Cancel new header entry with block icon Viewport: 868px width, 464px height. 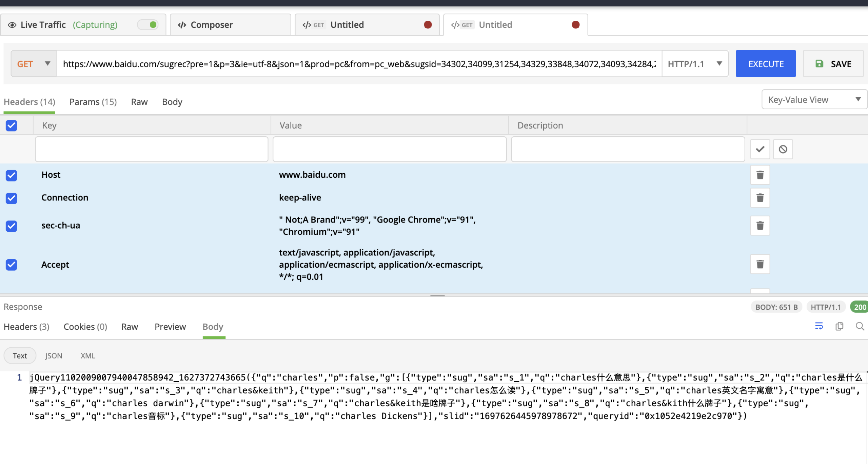pyautogui.click(x=783, y=149)
